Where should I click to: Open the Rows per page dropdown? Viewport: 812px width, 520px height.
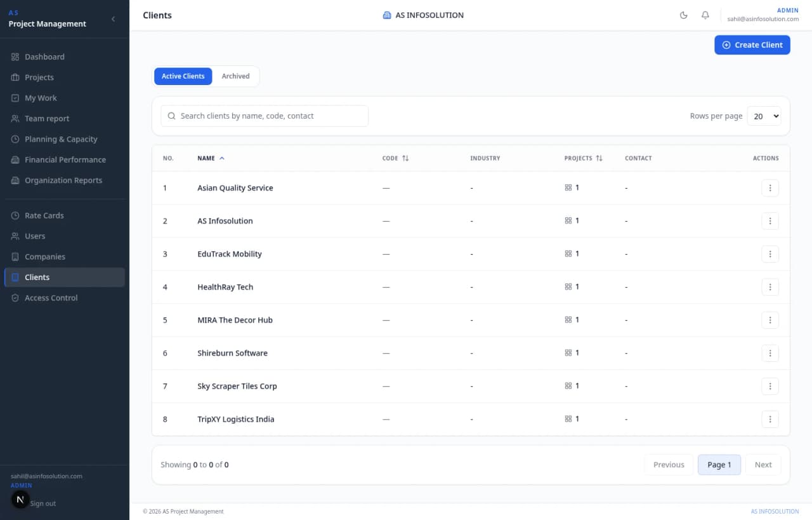764,116
